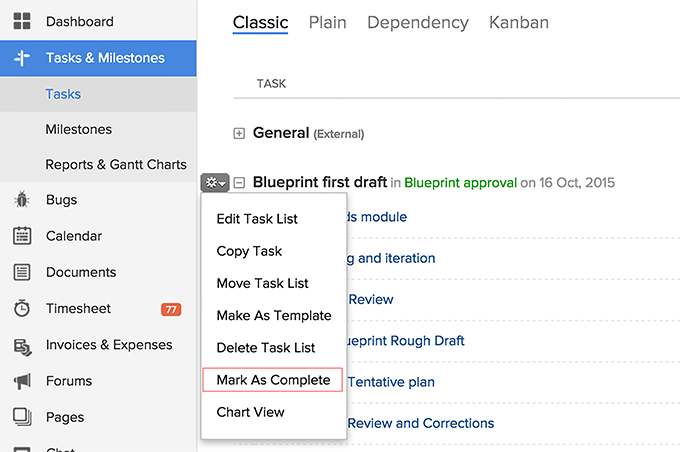Click the Documents sidebar icon
The width and height of the screenshot is (680, 452).
(22, 272)
